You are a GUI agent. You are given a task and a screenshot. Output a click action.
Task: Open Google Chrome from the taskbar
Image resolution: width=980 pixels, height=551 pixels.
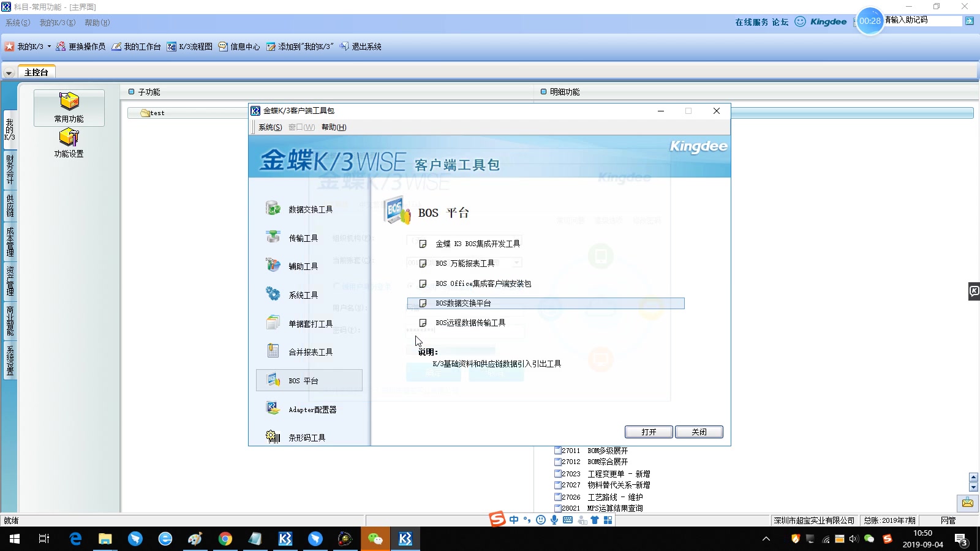point(225,539)
